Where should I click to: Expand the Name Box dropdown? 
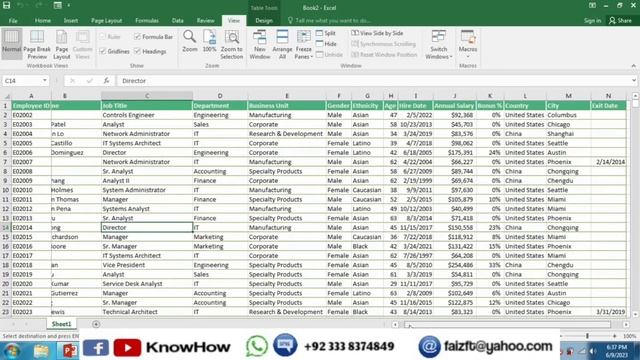coord(44,81)
